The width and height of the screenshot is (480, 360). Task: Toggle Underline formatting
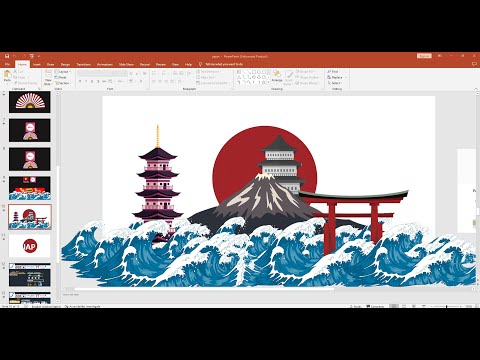pyautogui.click(x=92, y=81)
